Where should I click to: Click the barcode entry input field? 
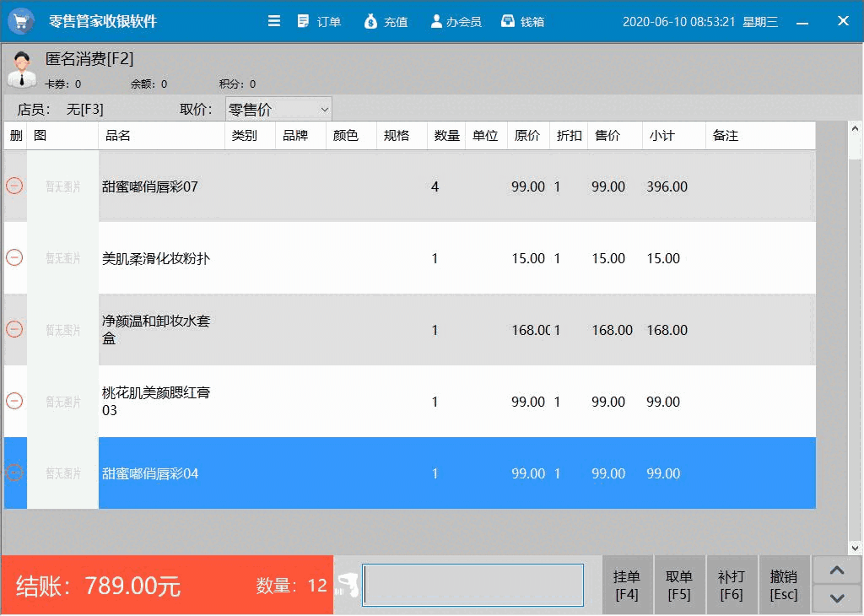pyautogui.click(x=472, y=584)
